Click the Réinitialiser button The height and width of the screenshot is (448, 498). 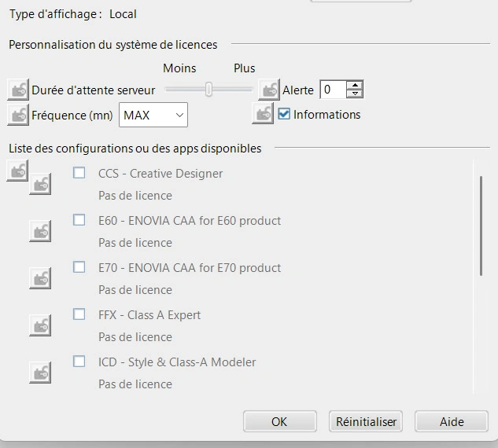click(365, 421)
